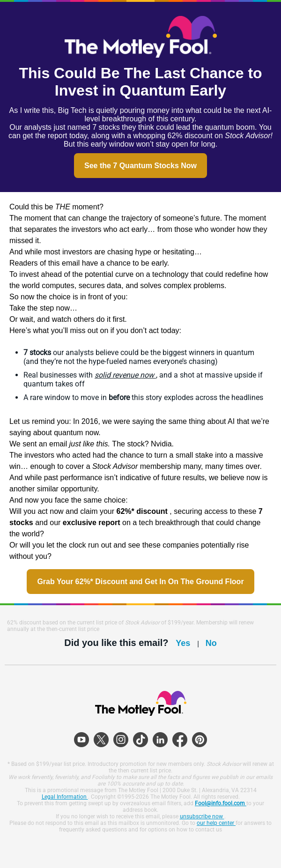Open the Facebook social icon
Image resolution: width=281 pixels, height=868 pixels.
click(180, 740)
